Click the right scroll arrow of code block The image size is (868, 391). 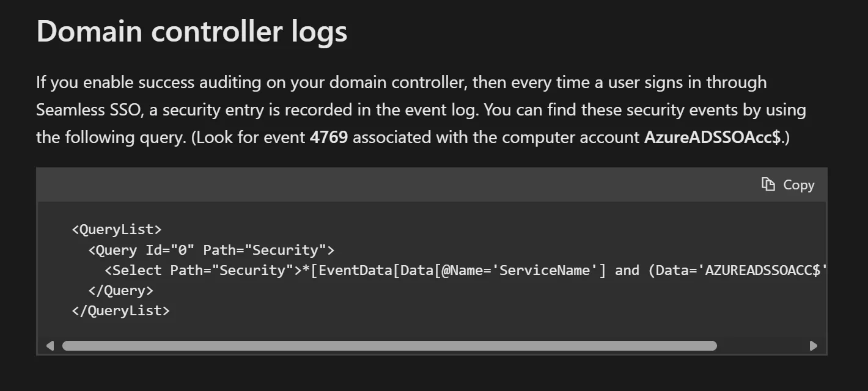813,346
